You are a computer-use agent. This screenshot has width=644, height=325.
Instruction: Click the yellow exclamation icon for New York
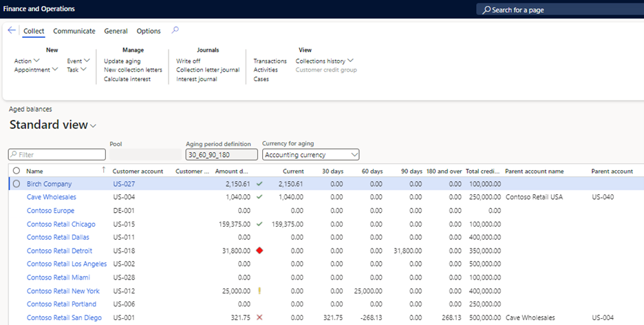coord(259,291)
